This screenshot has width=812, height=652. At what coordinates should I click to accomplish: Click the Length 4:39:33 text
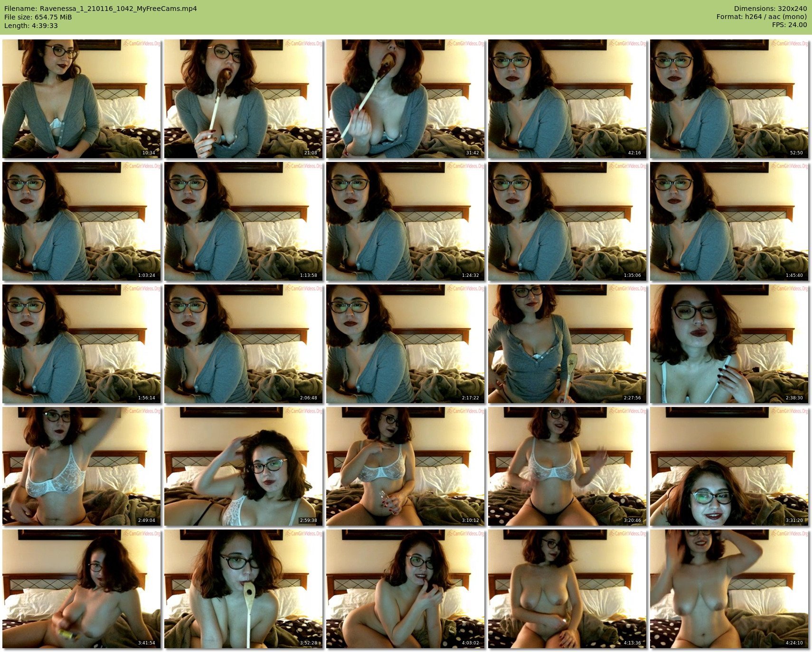pyautogui.click(x=31, y=26)
